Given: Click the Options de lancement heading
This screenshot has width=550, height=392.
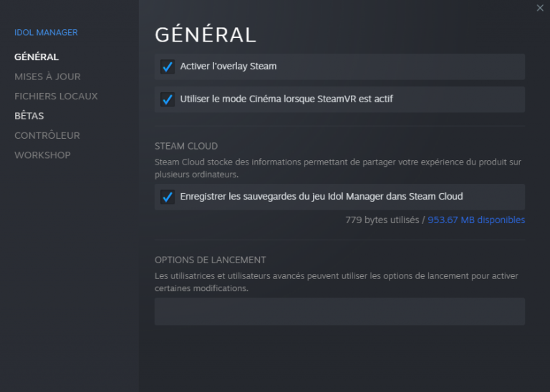Looking at the screenshot, I should click(x=211, y=260).
